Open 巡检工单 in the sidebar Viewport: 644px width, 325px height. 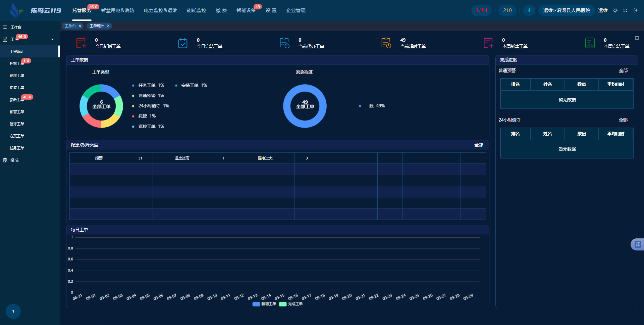coord(17,76)
